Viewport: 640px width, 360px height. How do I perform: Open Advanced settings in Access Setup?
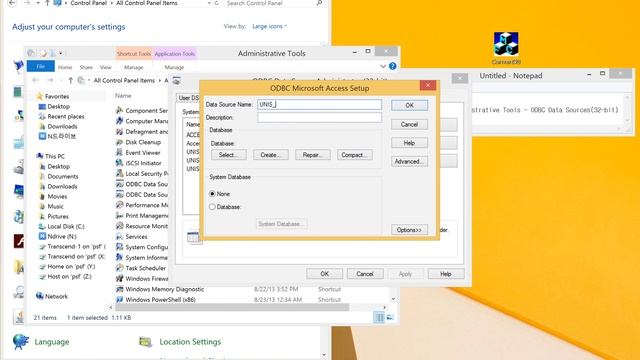409,162
